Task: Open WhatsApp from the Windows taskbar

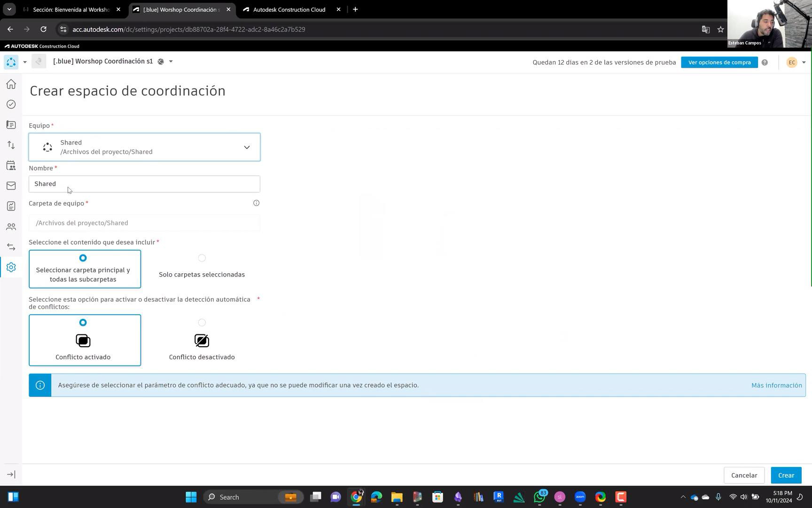Action: [539, 497]
